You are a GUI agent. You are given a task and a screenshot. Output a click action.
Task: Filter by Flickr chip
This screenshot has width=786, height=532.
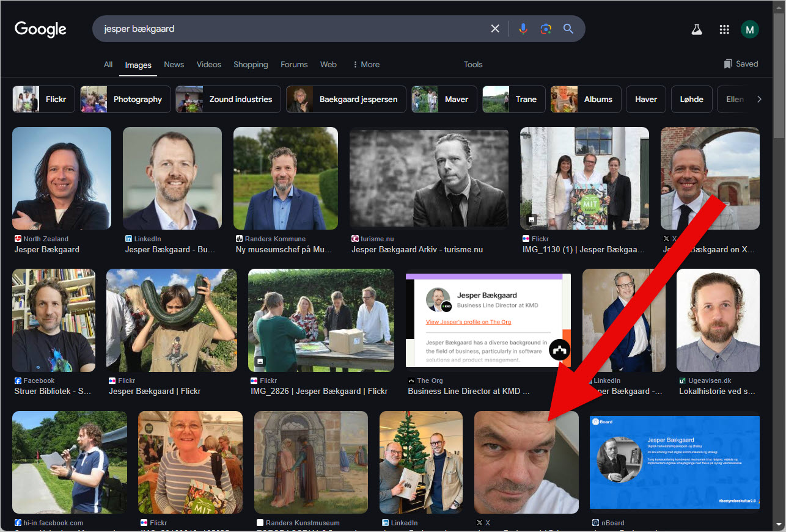click(43, 99)
